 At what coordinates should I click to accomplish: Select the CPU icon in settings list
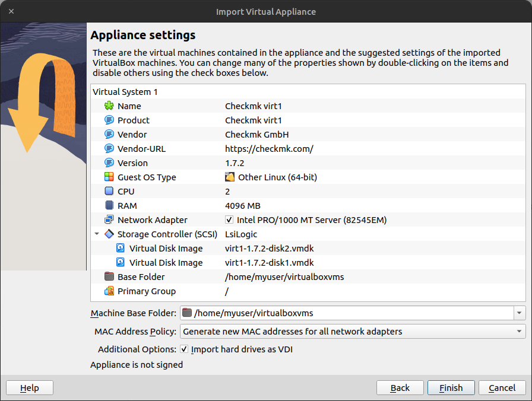tap(110, 191)
